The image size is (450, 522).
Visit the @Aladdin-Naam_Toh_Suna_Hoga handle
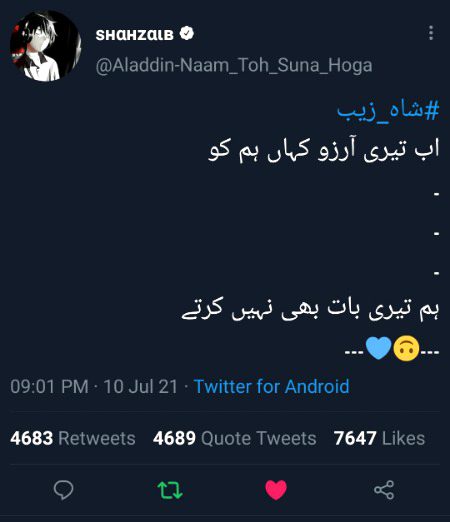[x=234, y=65]
